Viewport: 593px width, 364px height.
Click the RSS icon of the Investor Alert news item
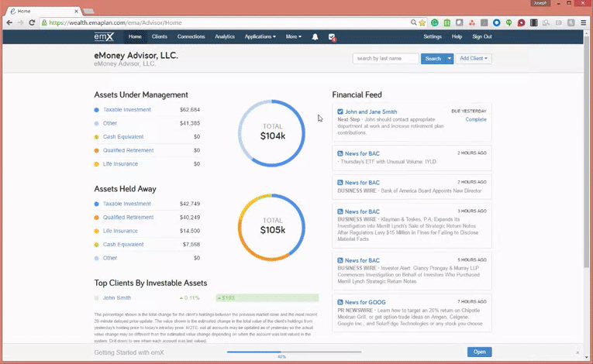coord(340,260)
